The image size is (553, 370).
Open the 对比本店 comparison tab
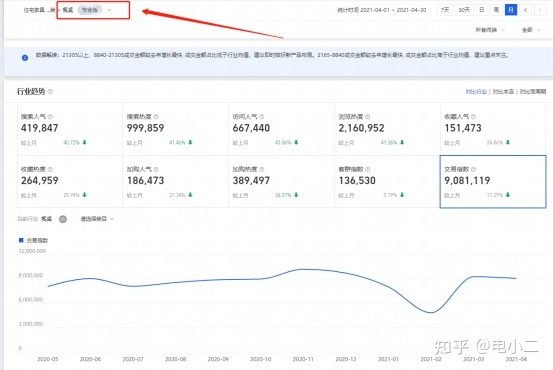(x=503, y=92)
